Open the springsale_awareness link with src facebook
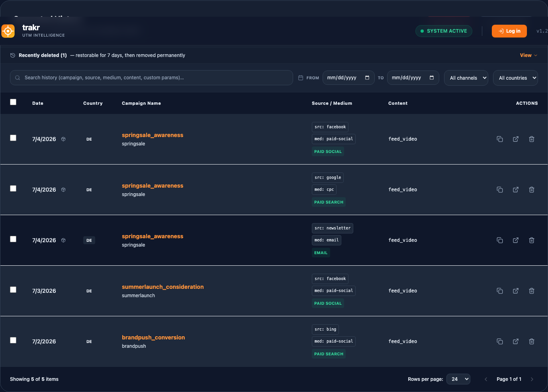The height and width of the screenshot is (392, 548). coord(153,135)
